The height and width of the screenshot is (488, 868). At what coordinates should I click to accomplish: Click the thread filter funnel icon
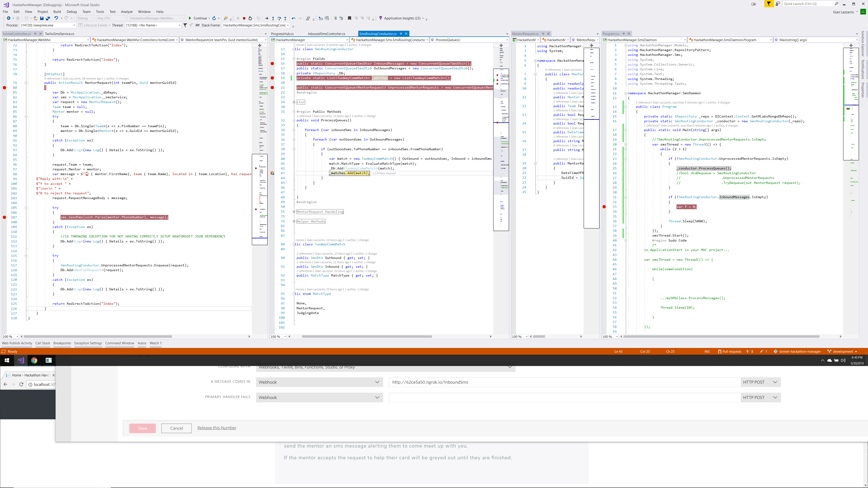pyautogui.click(x=185, y=25)
